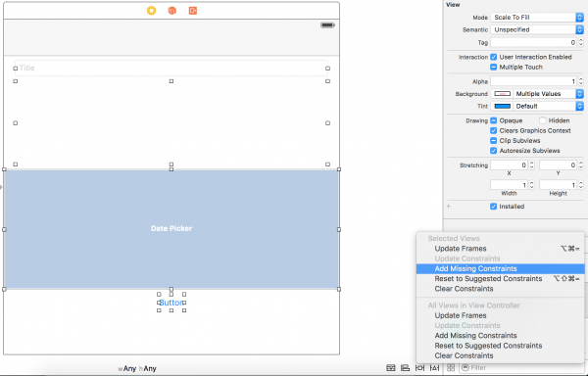
Task: Click the Stretching Height stepper
Action: pyautogui.click(x=581, y=185)
